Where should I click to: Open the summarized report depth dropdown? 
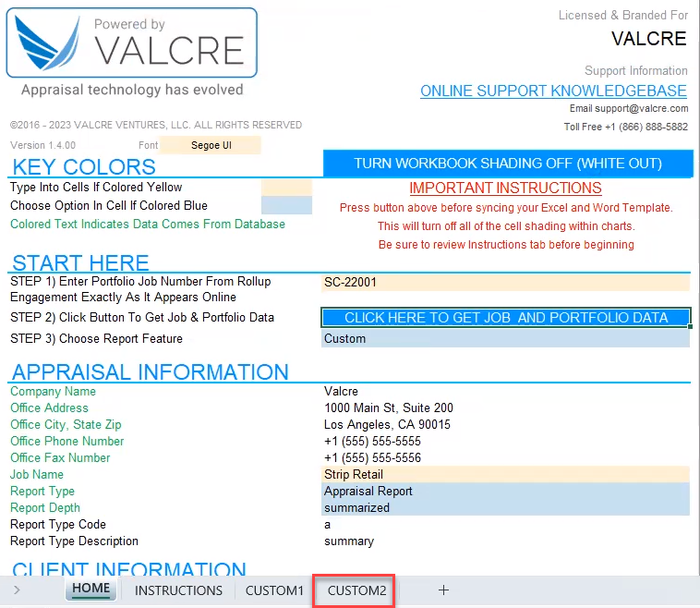(505, 507)
